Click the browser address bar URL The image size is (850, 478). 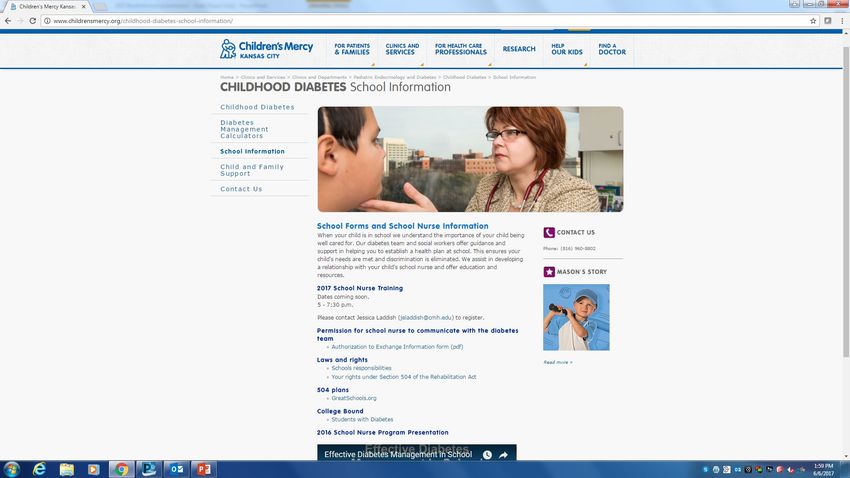coord(143,21)
